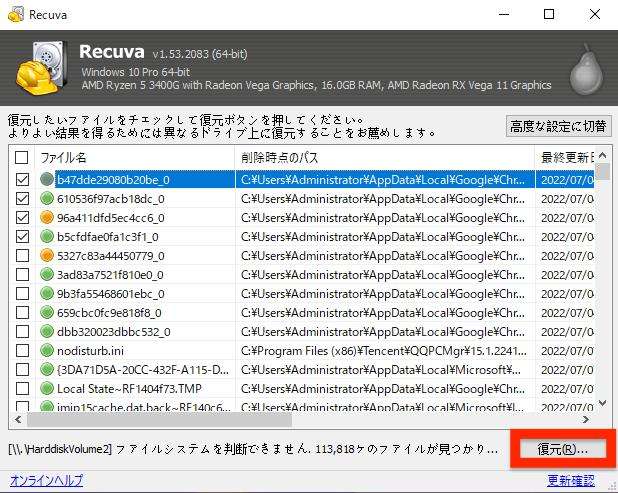The image size is (618, 493).
Task: Click date cell of nodisturb.ini row
Action: click(567, 351)
